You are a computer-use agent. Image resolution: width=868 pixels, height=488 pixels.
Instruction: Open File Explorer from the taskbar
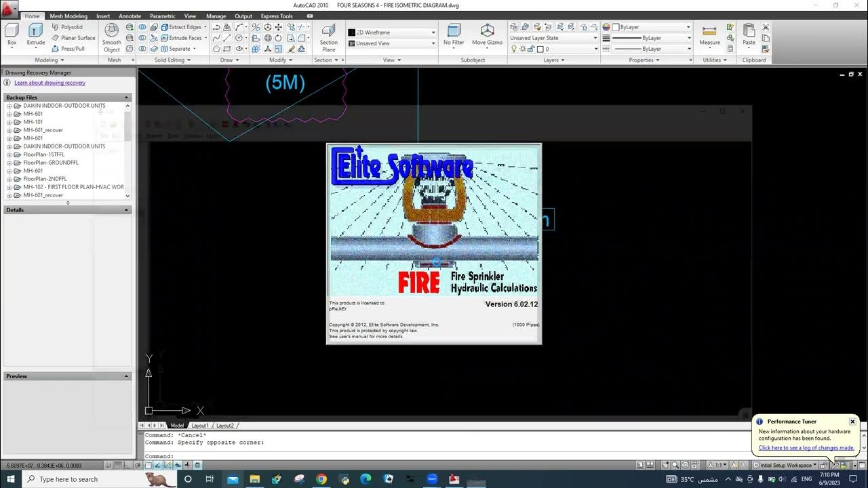pos(254,479)
